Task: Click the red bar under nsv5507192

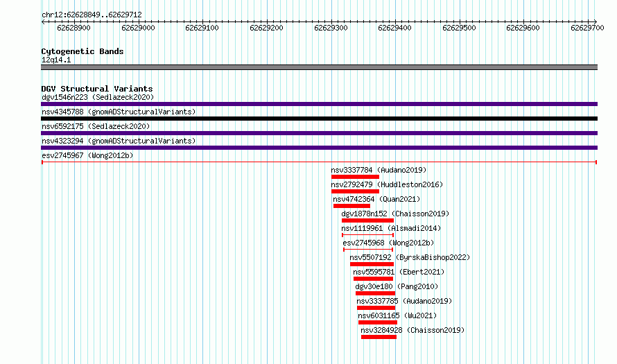Action: 372,264
